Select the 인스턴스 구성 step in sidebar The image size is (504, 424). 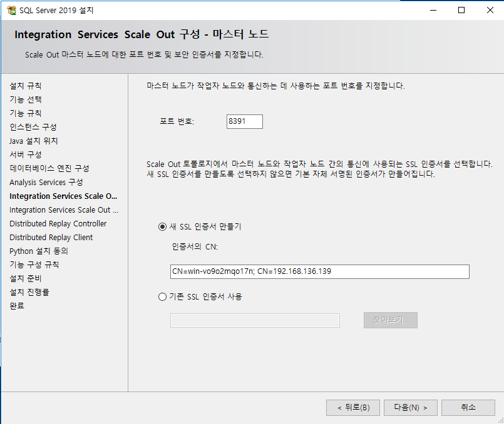point(33,127)
